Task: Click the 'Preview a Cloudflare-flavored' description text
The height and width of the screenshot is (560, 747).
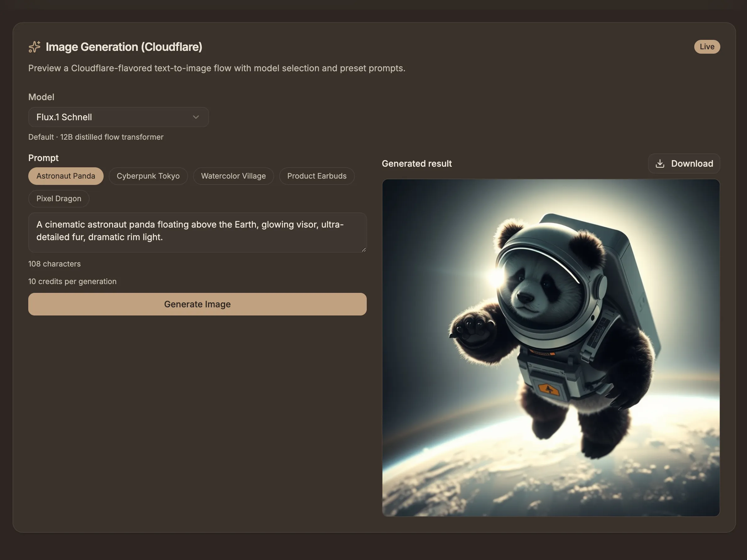Action: [x=217, y=68]
